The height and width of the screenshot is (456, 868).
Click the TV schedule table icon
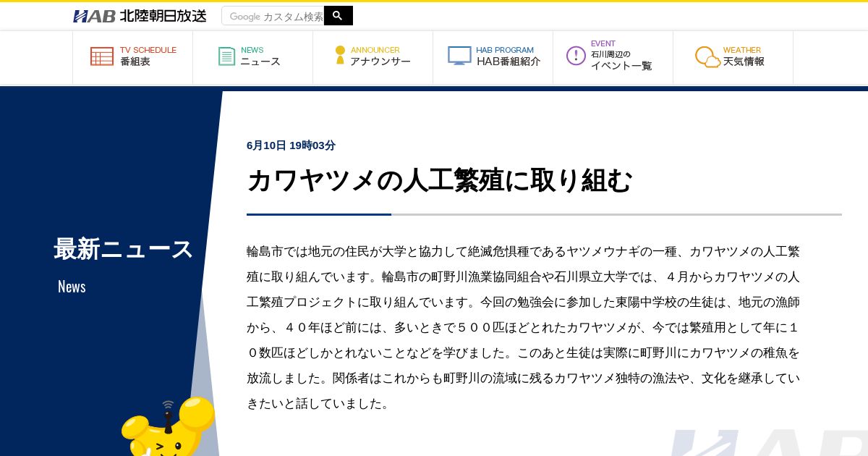pos(102,56)
